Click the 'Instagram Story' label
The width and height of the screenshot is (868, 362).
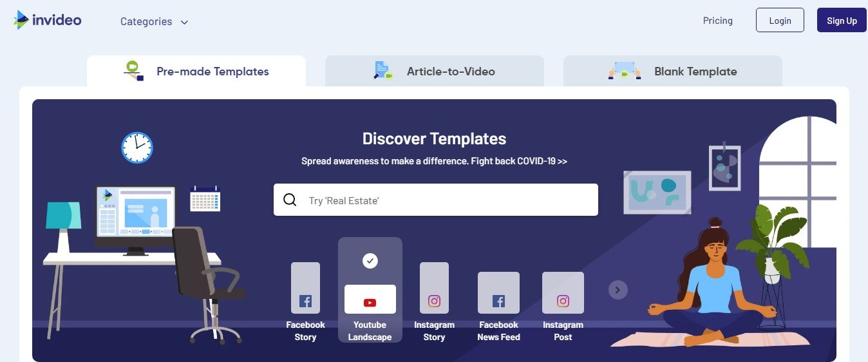pyautogui.click(x=434, y=331)
